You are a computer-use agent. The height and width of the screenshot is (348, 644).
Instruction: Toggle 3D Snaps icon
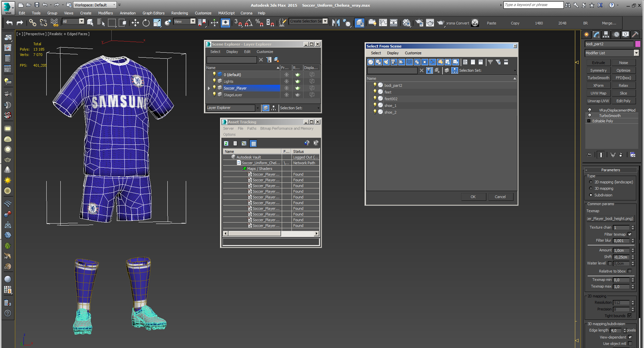[238, 23]
